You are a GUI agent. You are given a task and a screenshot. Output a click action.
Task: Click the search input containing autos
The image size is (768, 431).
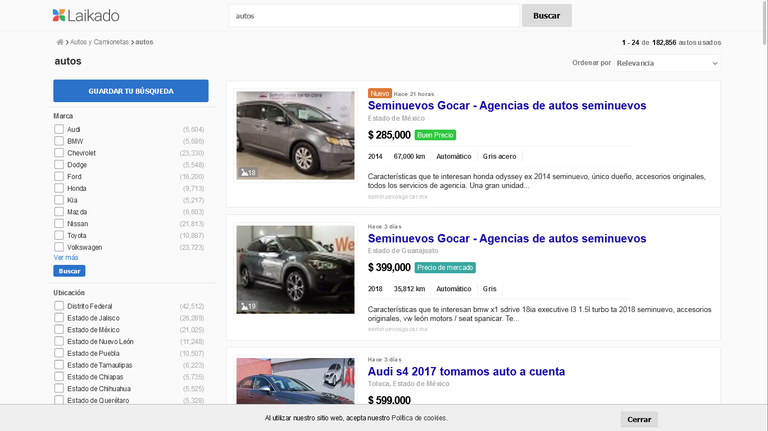tap(374, 16)
